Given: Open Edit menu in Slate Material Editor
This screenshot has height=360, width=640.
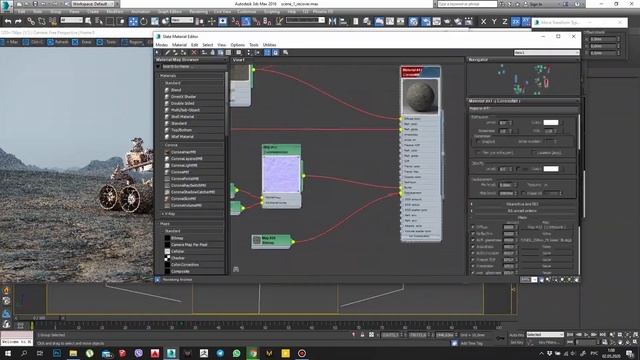Looking at the screenshot, I should 195,45.
